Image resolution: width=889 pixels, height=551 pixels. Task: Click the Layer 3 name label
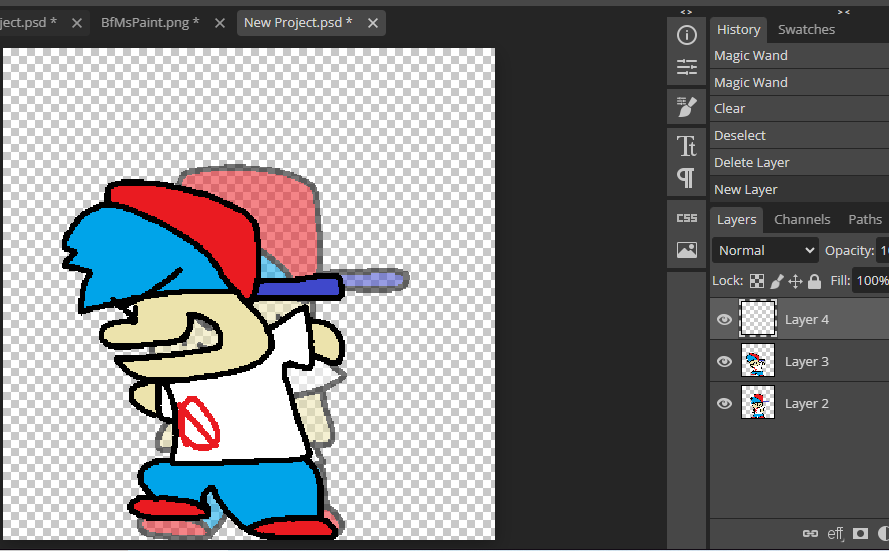tap(807, 362)
